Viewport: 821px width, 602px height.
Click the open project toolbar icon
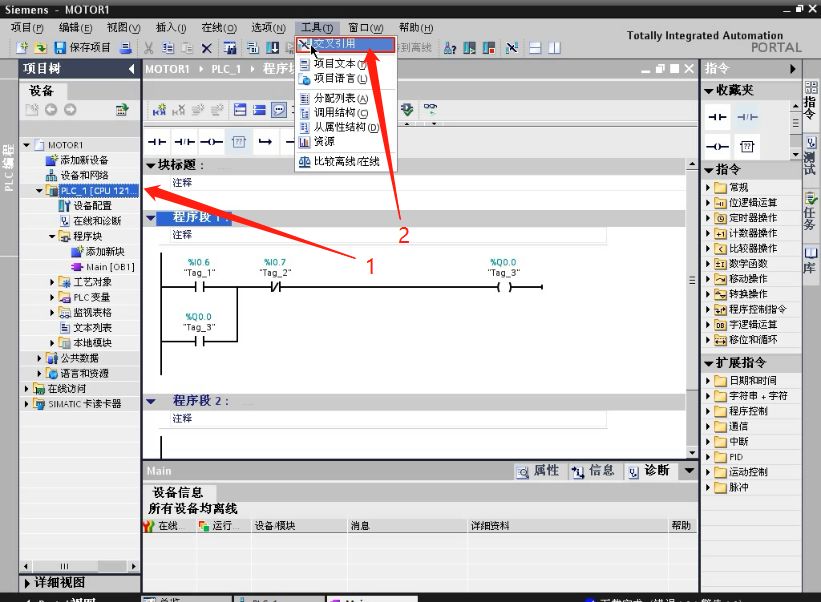click(x=40, y=48)
